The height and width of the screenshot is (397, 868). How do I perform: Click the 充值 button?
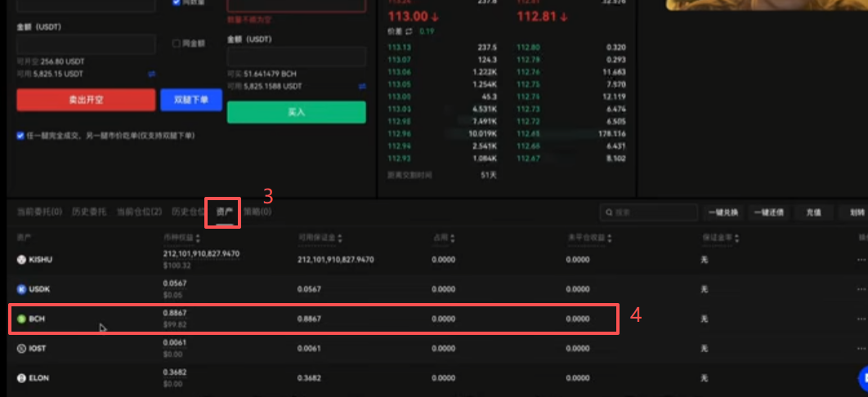812,212
